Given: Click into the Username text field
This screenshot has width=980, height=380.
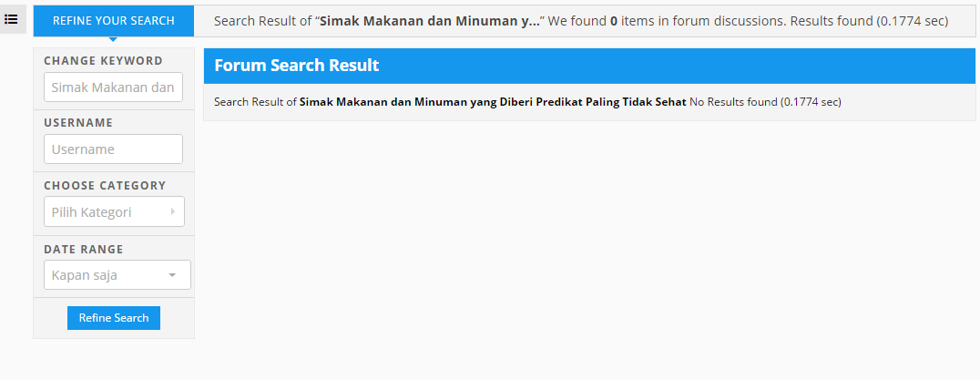Looking at the screenshot, I should 113,149.
